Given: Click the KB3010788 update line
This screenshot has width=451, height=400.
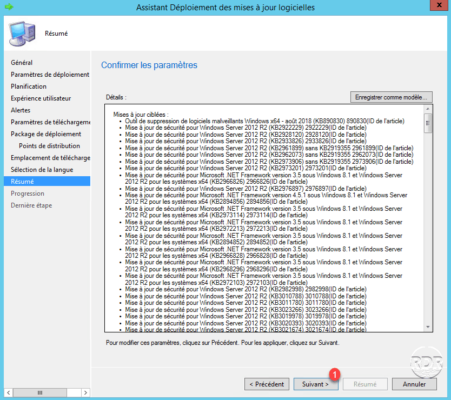Looking at the screenshot, I should click(x=246, y=296).
